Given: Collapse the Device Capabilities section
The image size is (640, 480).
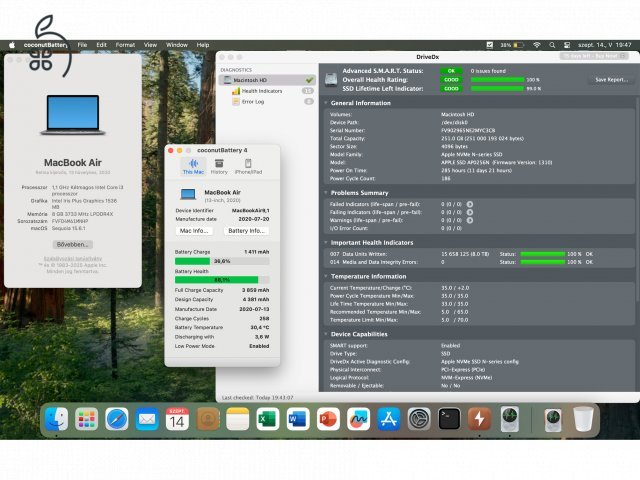Looking at the screenshot, I should click(x=326, y=334).
